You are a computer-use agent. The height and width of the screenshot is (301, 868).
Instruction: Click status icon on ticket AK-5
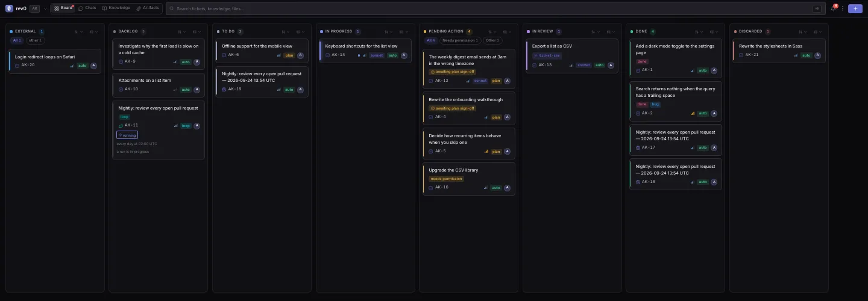[431, 151]
